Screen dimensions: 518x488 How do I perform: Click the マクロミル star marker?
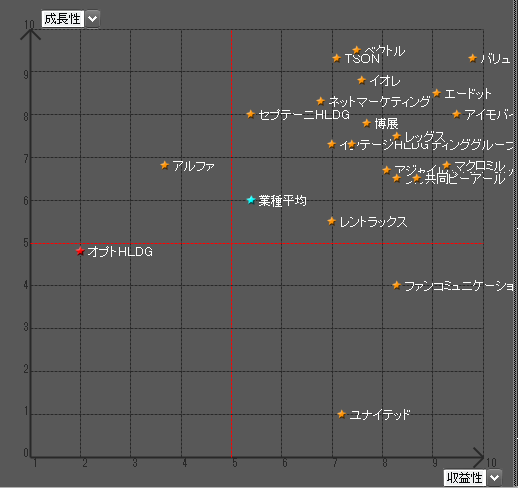[447, 165]
